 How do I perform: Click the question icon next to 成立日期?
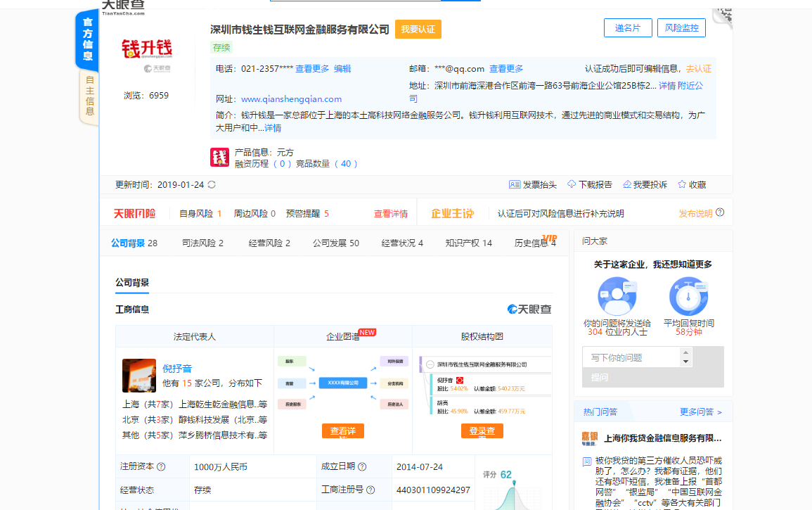(x=362, y=466)
